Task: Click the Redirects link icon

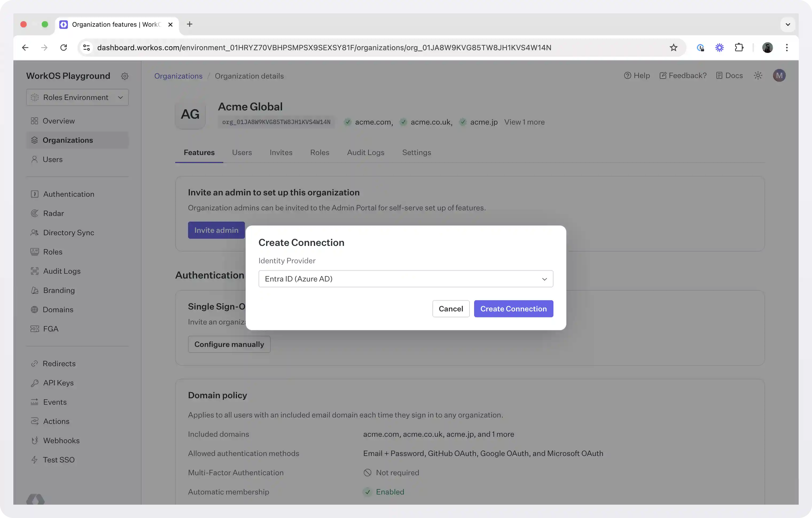Action: coord(34,364)
